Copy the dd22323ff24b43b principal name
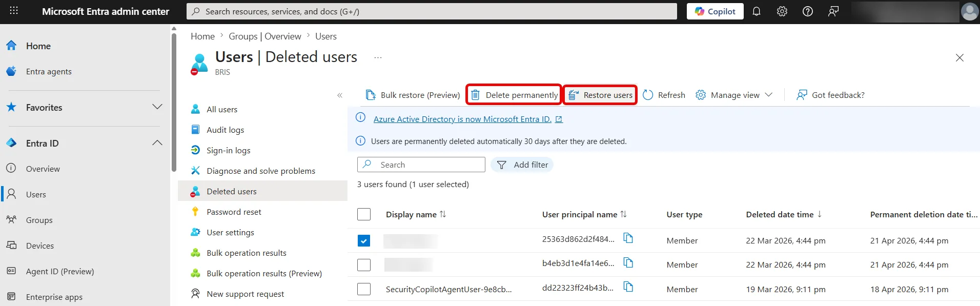Image resolution: width=980 pixels, height=306 pixels. [x=628, y=287]
